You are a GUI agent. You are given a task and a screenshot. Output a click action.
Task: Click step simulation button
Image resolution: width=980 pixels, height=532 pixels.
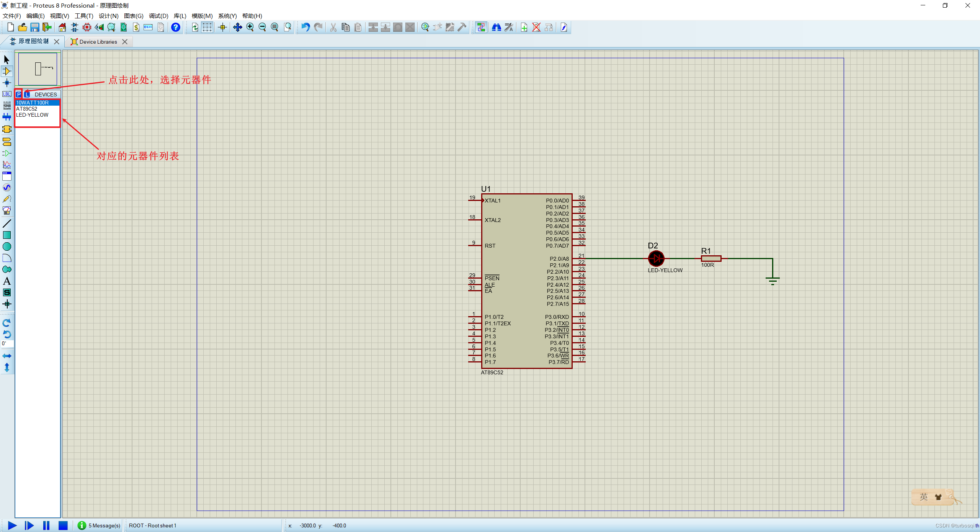click(29, 525)
